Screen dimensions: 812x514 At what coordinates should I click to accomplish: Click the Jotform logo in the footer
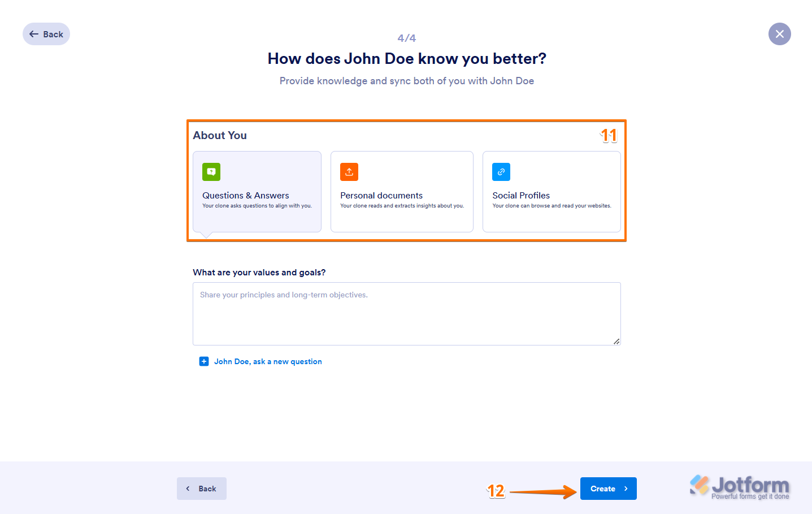(x=739, y=487)
